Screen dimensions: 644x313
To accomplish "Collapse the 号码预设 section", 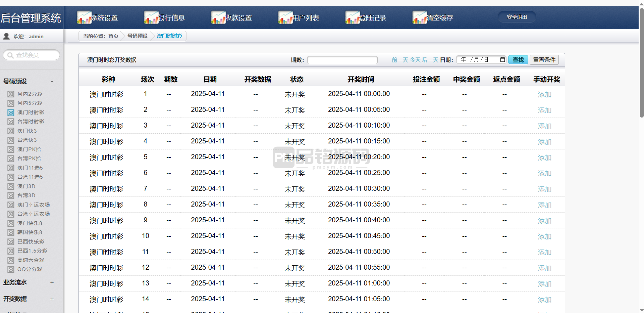I will coord(52,81).
